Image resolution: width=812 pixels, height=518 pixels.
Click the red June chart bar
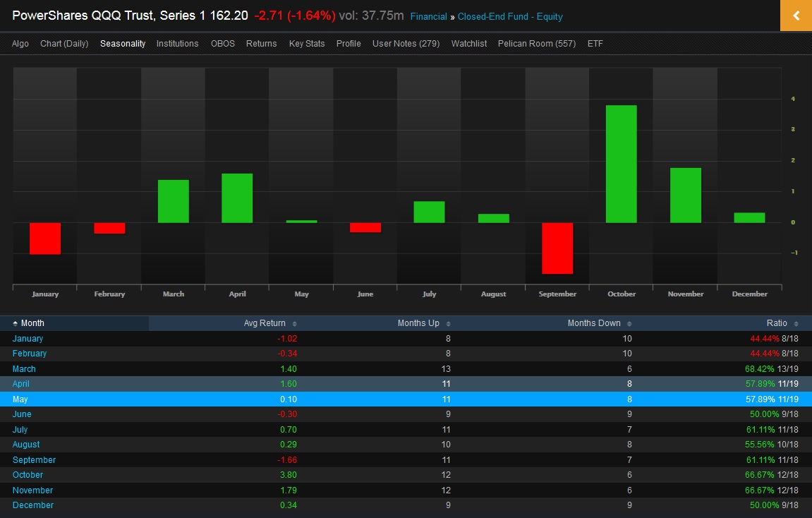(x=365, y=227)
